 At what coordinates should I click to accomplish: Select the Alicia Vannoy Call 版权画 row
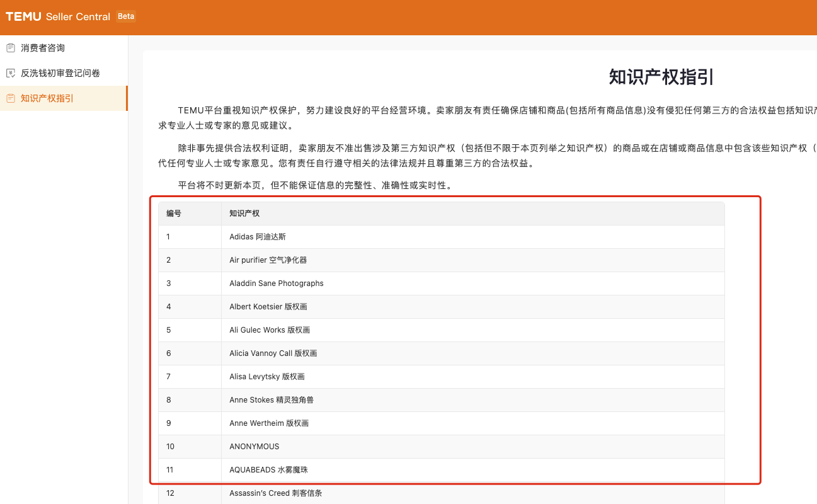point(441,353)
